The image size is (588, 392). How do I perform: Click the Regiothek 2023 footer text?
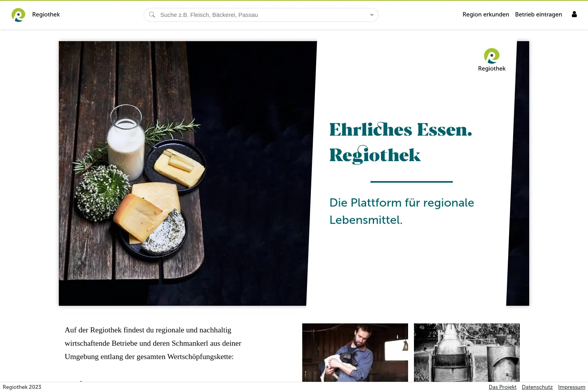(x=22, y=387)
